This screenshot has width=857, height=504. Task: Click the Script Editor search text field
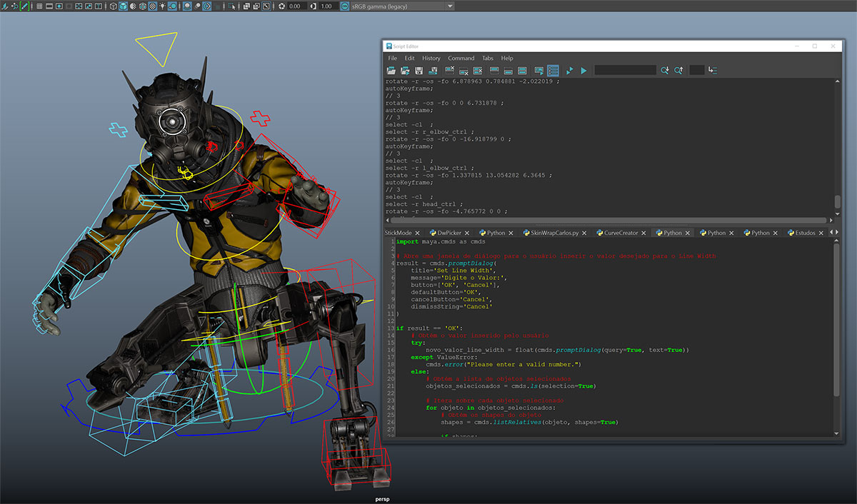tap(625, 70)
